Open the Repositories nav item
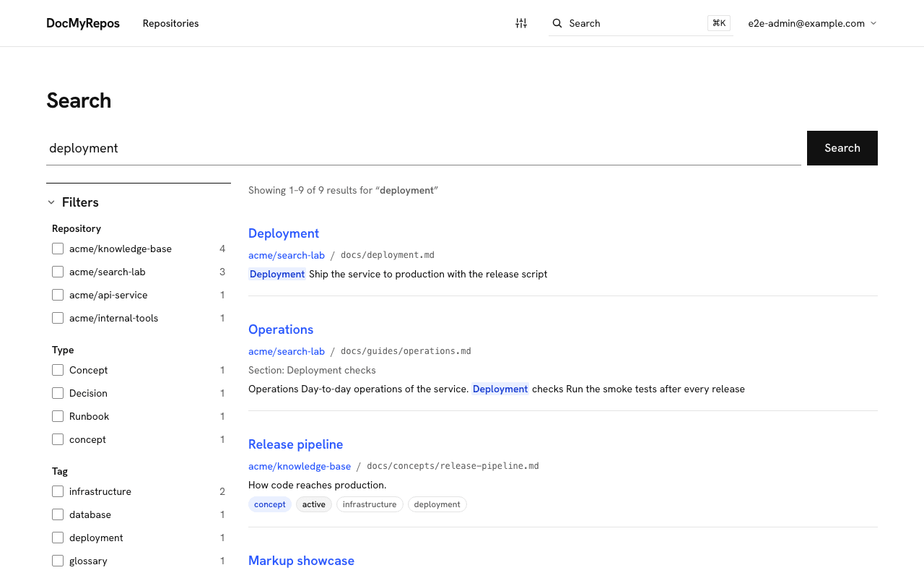 [x=170, y=23]
